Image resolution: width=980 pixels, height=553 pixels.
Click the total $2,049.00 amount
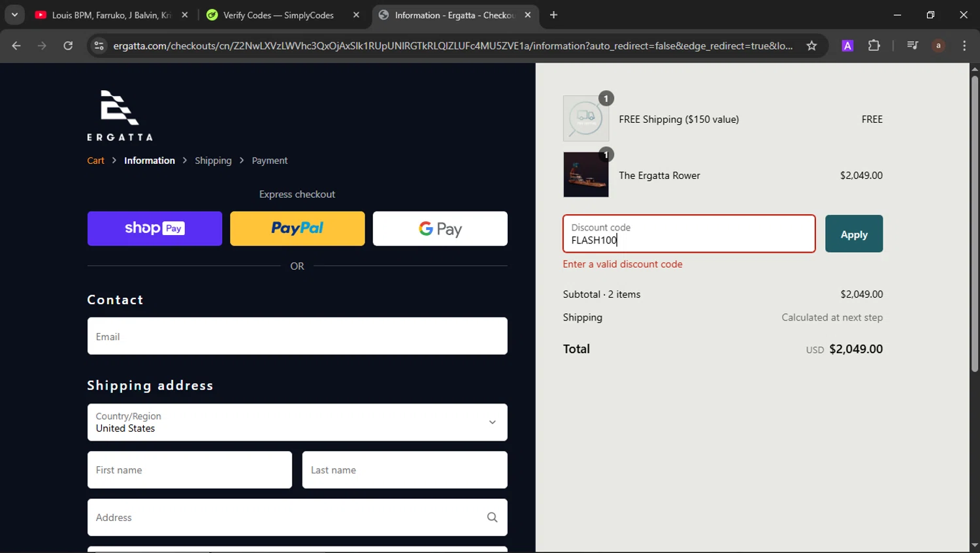[856, 349]
